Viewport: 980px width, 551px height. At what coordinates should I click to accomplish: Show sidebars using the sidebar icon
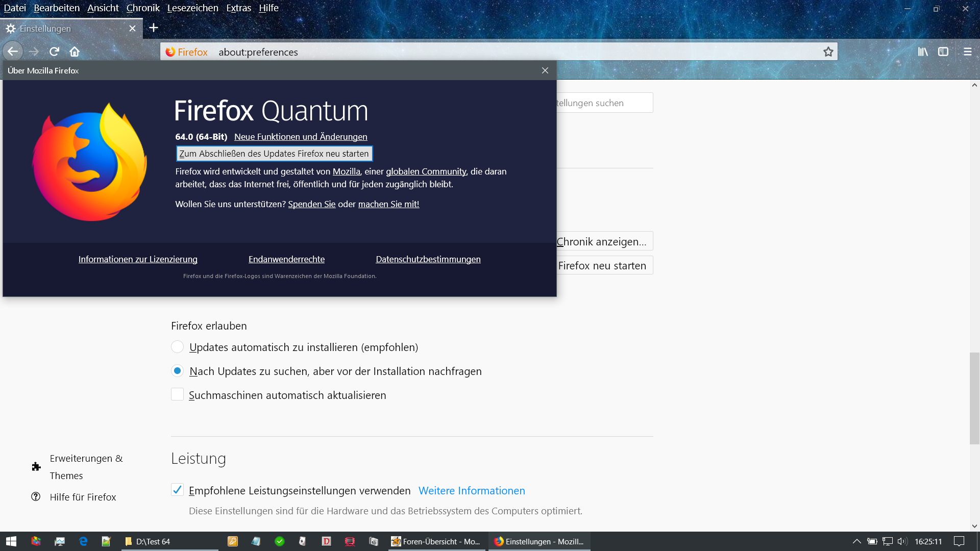[x=943, y=52]
